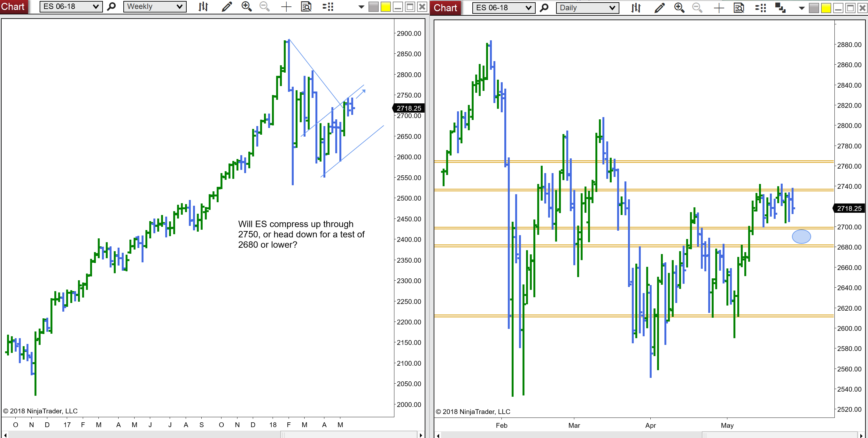
Task: Click the instrument search magnifier on Daily chart
Action: 544,8
